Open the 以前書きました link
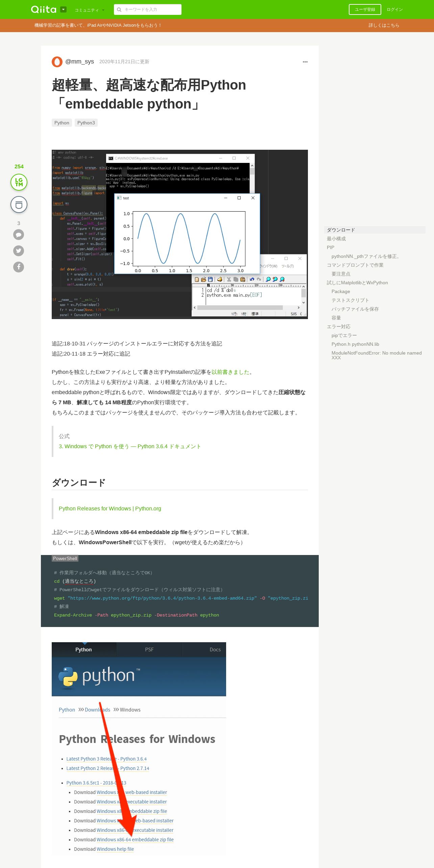This screenshot has width=434, height=868. pos(231,372)
